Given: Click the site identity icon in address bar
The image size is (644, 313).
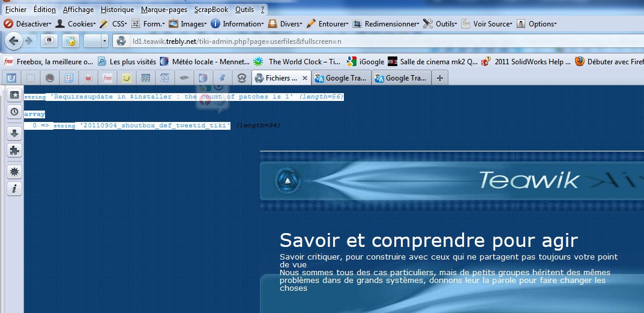Looking at the screenshot, I should [121, 41].
